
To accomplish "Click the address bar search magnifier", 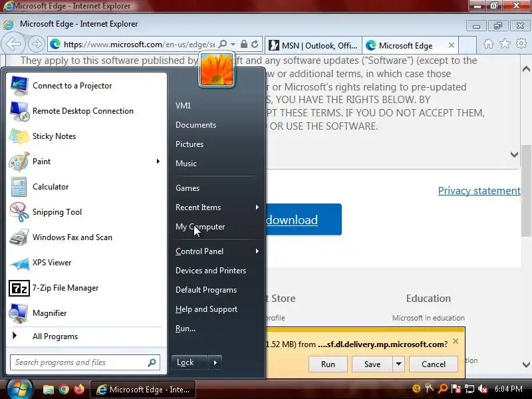I will 223,44.
